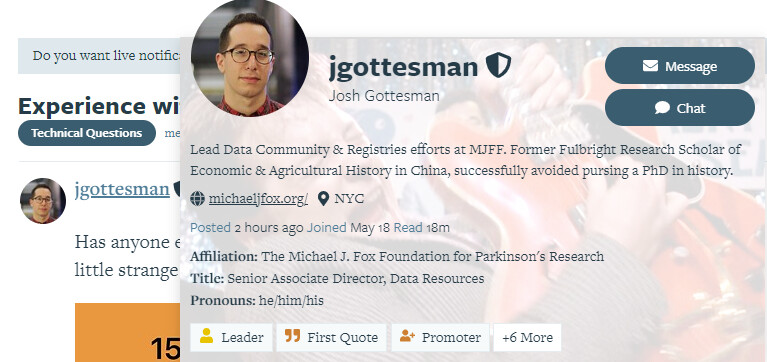The width and height of the screenshot is (767, 362).
Task: Click the jgottesman heading in user card
Action: (x=403, y=68)
